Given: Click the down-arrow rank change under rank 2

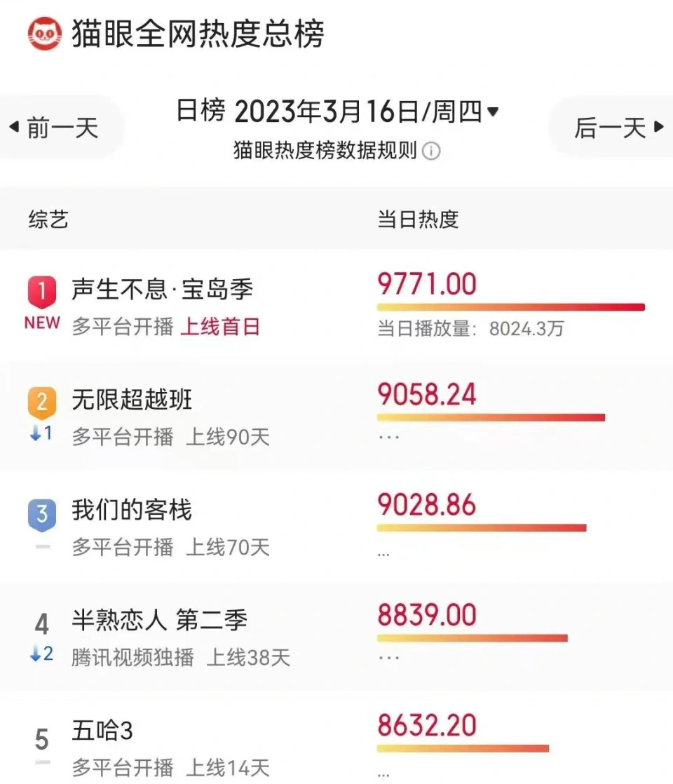Looking at the screenshot, I should click(x=41, y=433).
